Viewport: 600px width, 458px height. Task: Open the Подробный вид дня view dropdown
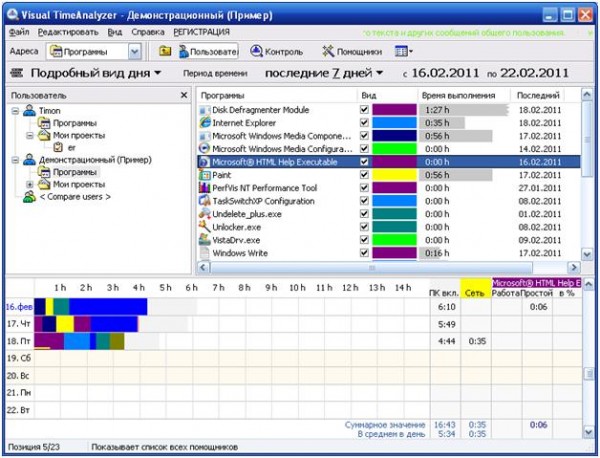[x=158, y=73]
